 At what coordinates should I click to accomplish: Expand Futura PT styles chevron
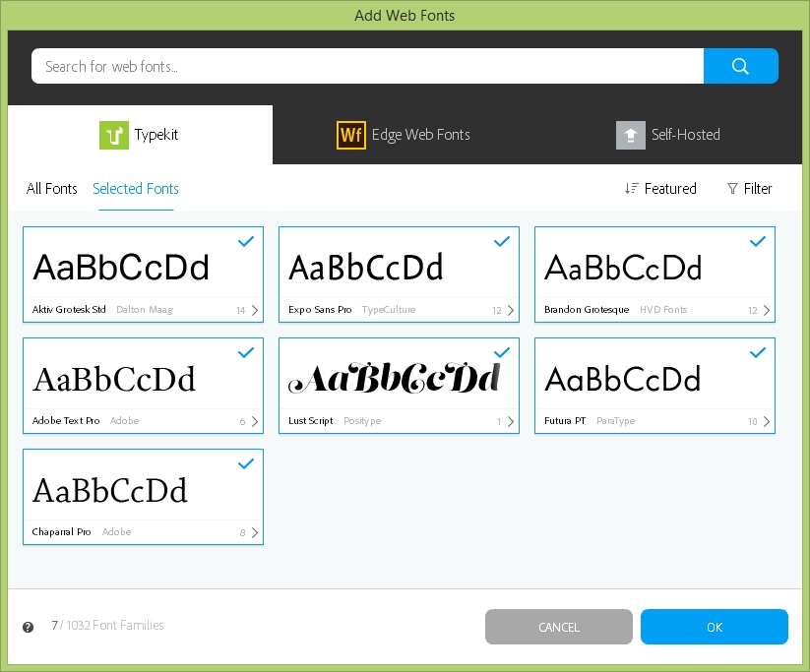[x=766, y=421]
